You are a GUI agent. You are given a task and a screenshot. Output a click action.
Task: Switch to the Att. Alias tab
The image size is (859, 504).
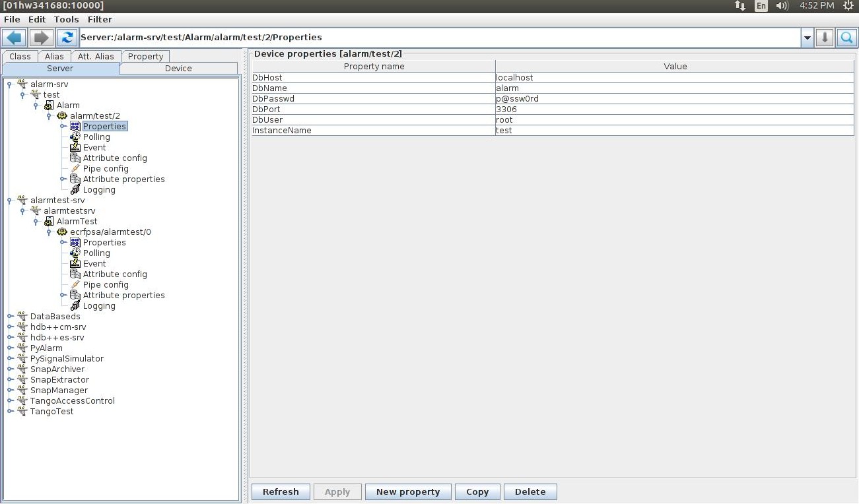[96, 57]
